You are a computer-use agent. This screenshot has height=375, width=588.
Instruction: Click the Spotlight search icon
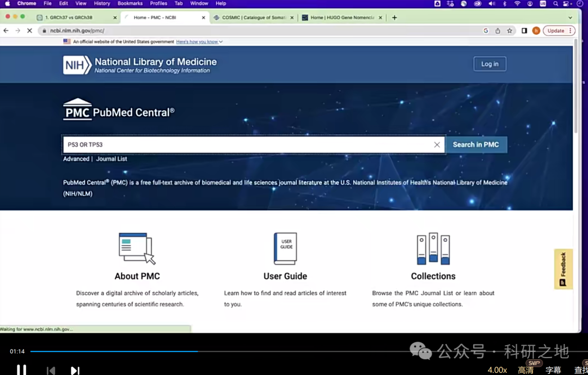pyautogui.click(x=555, y=3)
